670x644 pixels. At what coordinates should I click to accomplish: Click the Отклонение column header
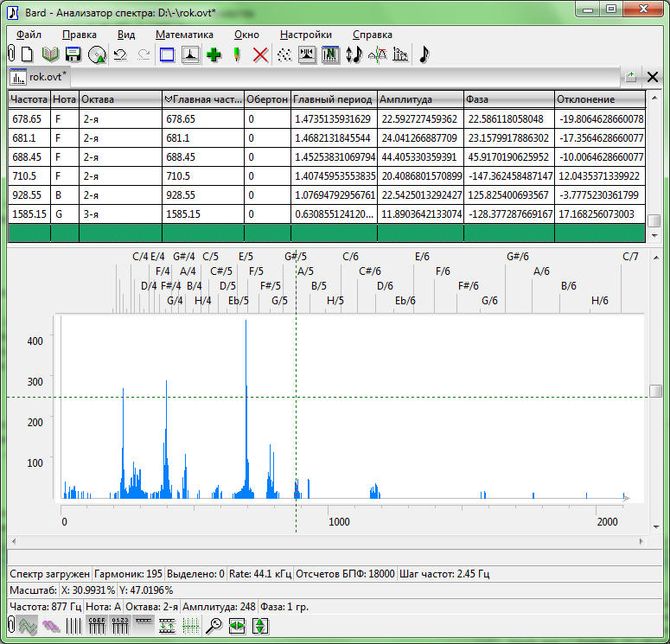(599, 99)
